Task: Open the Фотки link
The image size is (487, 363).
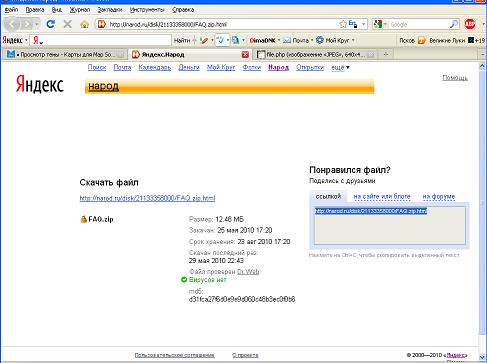Action: pos(251,67)
